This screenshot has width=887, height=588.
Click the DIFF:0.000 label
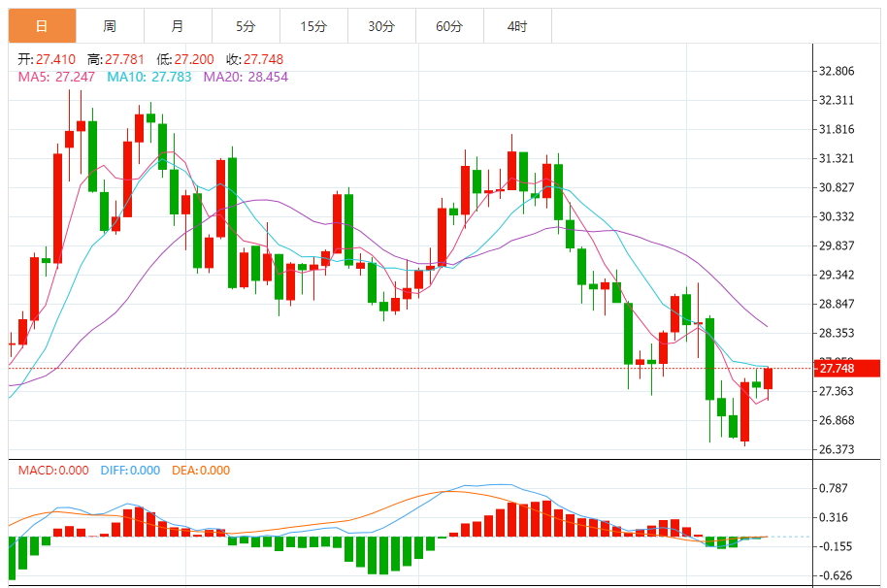coord(130,471)
